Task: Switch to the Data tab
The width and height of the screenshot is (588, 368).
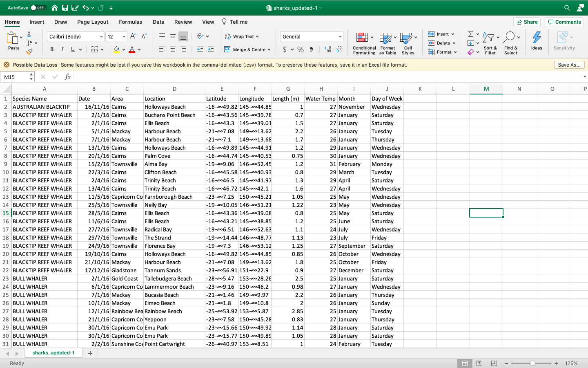Action: [x=158, y=22]
